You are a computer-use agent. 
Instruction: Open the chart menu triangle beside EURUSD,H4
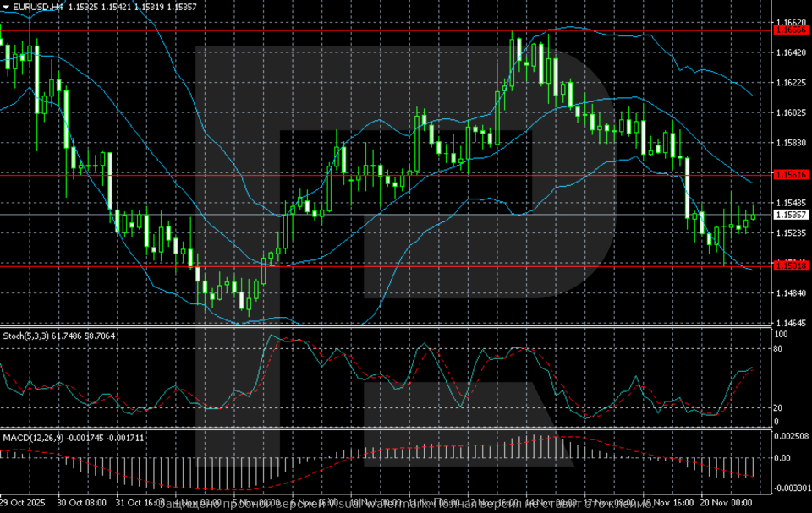[x=5, y=6]
